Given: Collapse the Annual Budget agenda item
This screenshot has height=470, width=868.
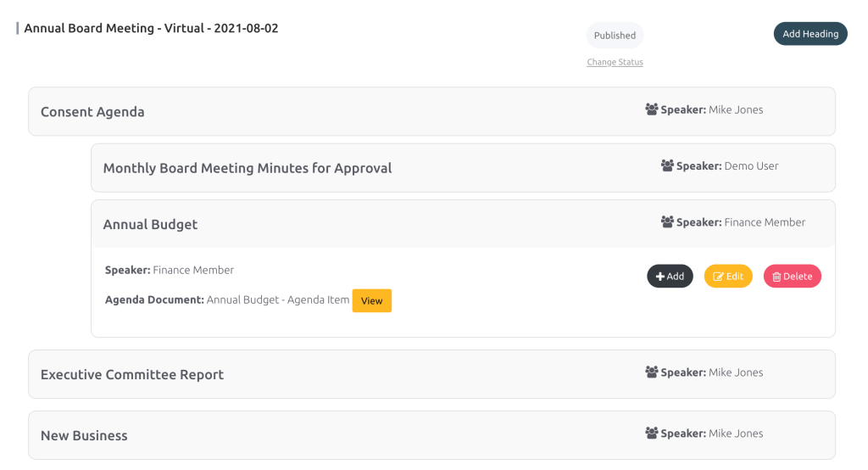Looking at the screenshot, I should [x=150, y=225].
